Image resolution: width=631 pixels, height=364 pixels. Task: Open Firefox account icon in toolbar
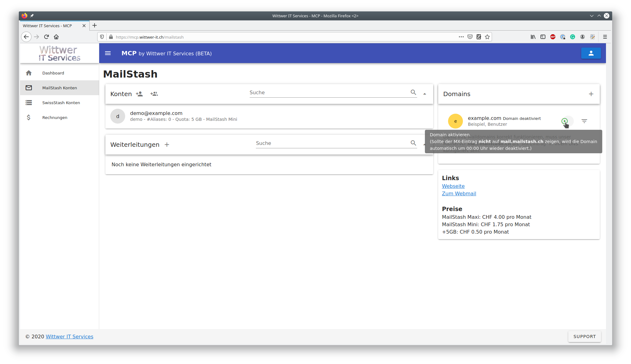(582, 37)
